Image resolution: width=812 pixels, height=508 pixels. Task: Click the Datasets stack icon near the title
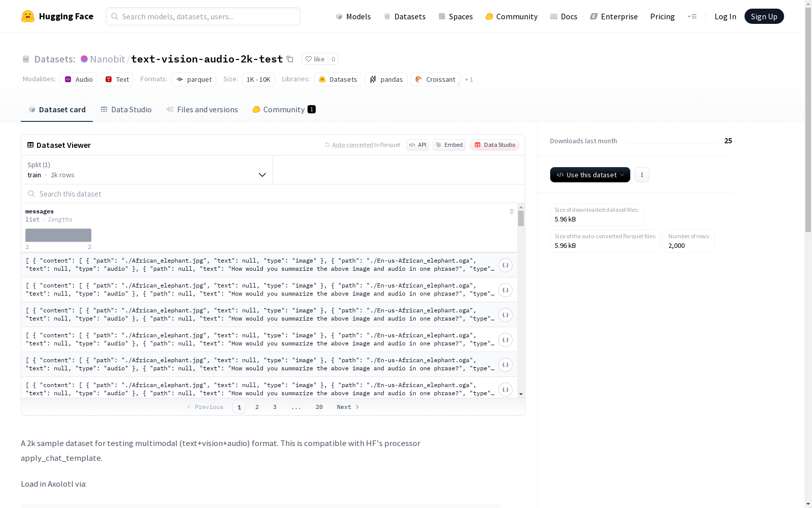click(x=26, y=59)
